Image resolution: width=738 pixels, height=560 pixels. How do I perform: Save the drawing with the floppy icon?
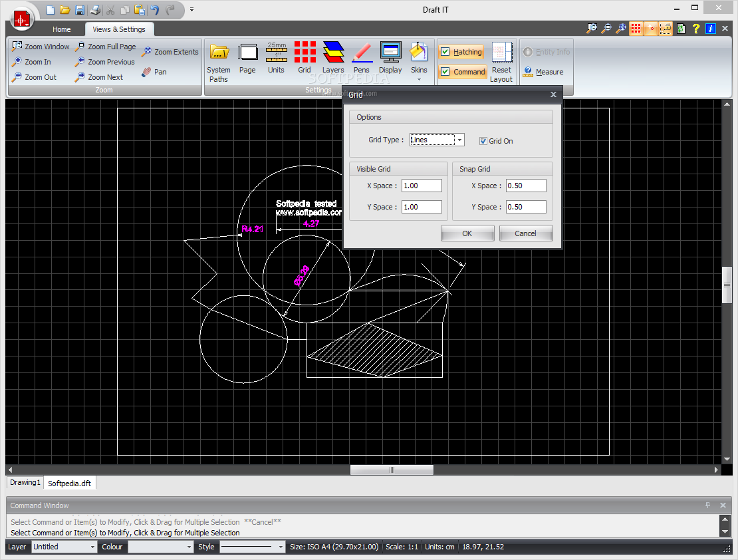point(80,10)
